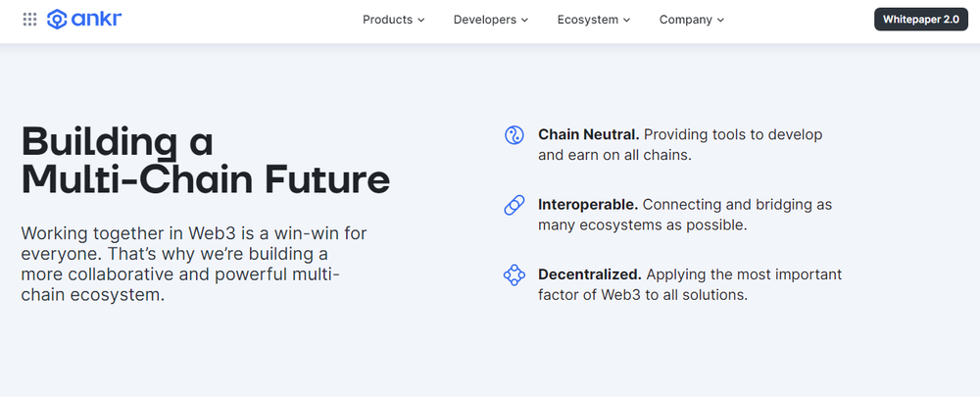Click the Interoperable chain-link icon
This screenshot has width=980, height=397.
point(514,205)
